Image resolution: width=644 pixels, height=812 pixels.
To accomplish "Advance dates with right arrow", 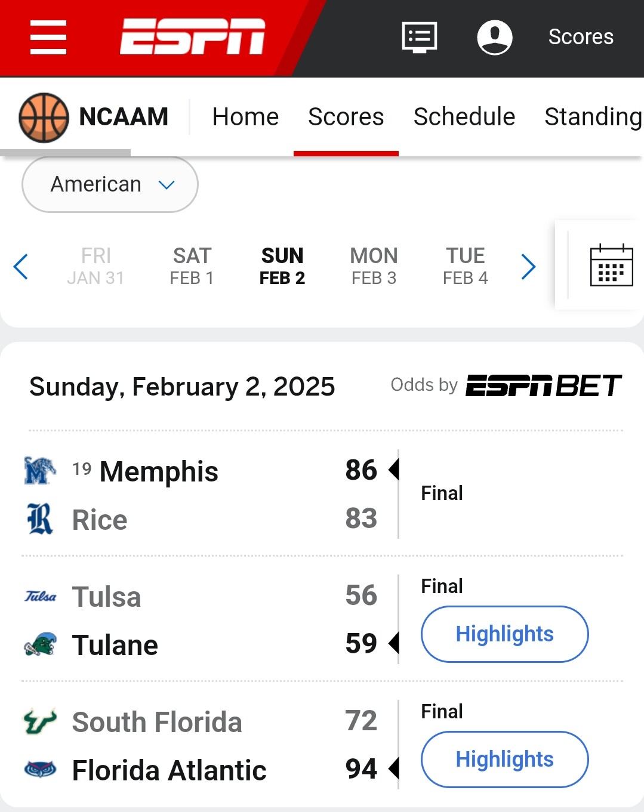I will (528, 266).
